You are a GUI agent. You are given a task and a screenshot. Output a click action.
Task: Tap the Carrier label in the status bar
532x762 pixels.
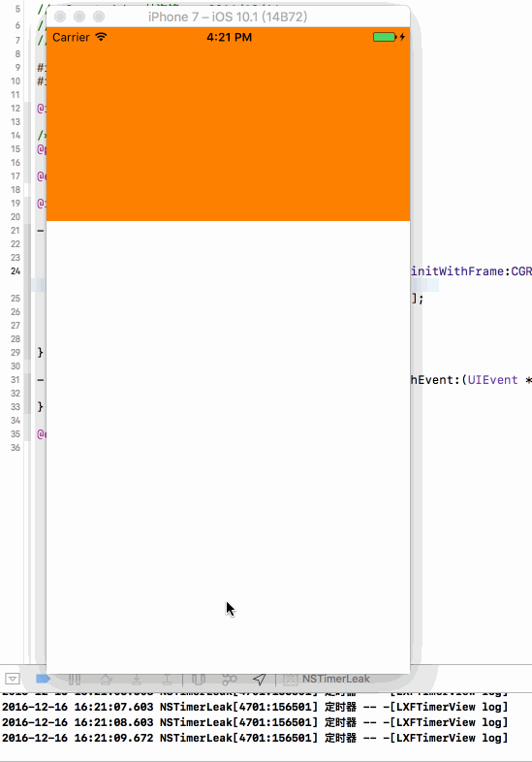coord(71,38)
